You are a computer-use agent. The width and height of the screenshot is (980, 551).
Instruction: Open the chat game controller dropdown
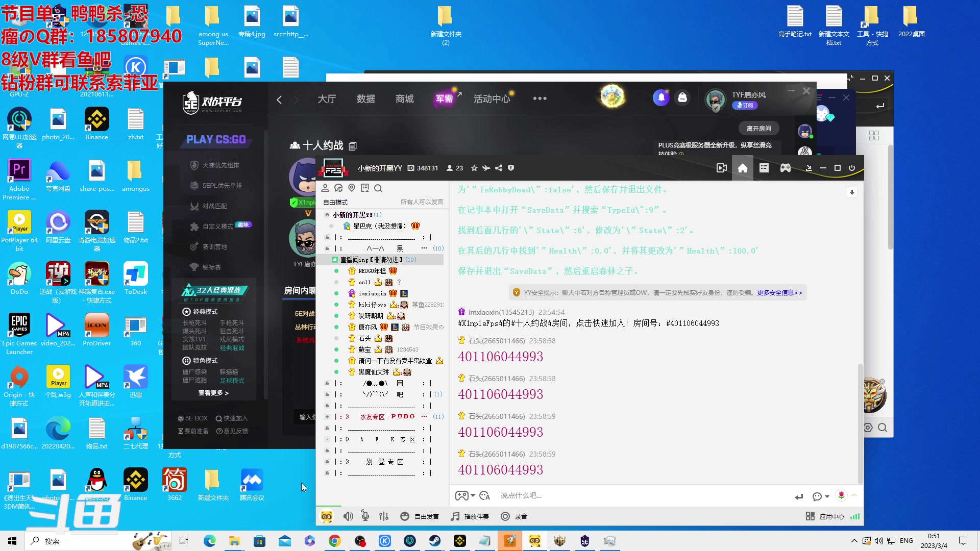[x=465, y=495]
